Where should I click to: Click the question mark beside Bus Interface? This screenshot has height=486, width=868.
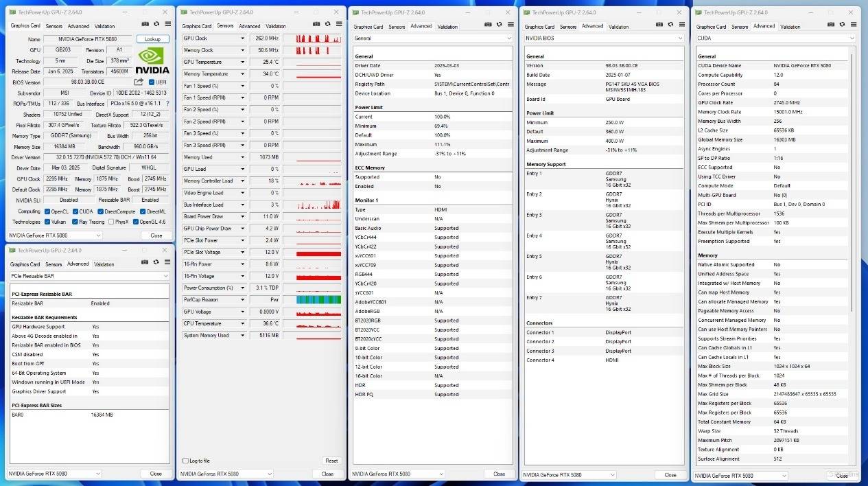[x=167, y=103]
